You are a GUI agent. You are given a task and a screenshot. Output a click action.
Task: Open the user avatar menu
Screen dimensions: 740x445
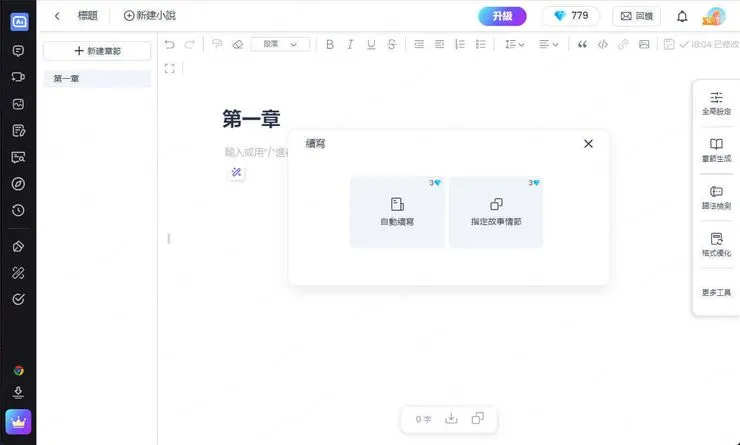pos(715,16)
